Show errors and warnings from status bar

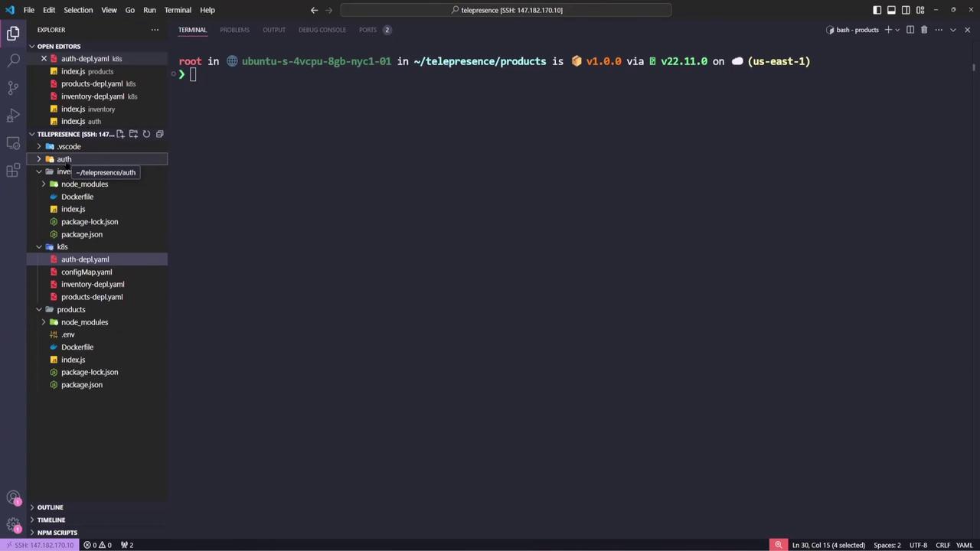(x=98, y=545)
